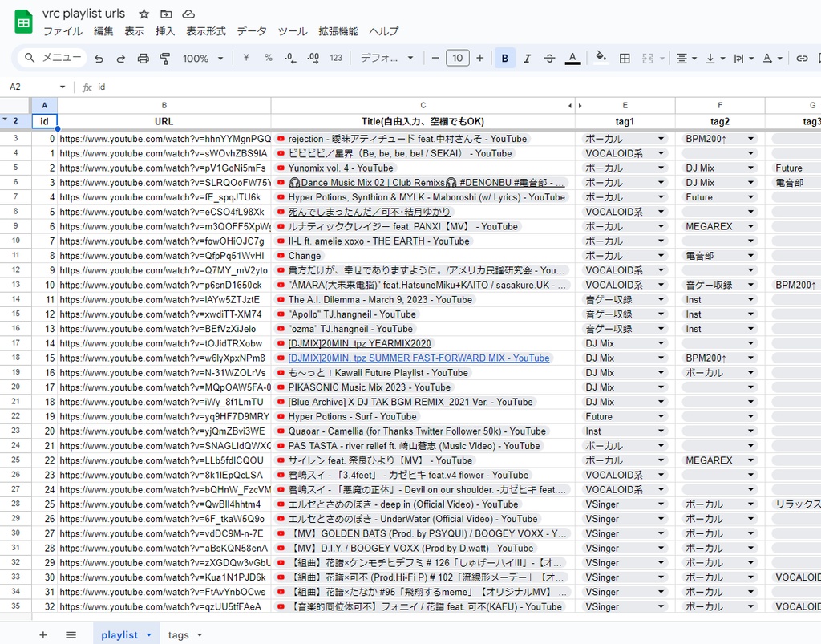Open the 編集 menu
The height and width of the screenshot is (644, 821).
click(x=103, y=31)
